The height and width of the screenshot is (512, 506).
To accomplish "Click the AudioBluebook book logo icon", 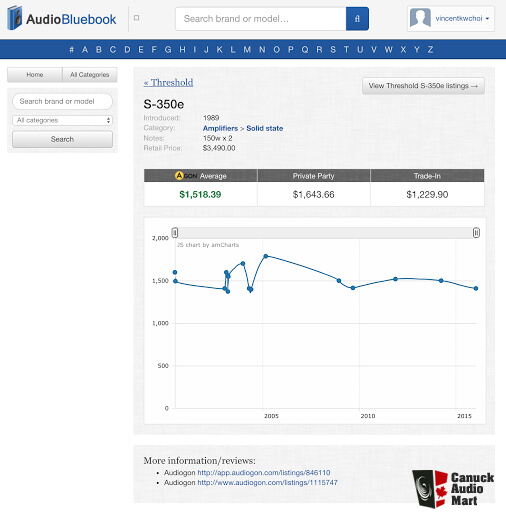I will [x=15, y=18].
